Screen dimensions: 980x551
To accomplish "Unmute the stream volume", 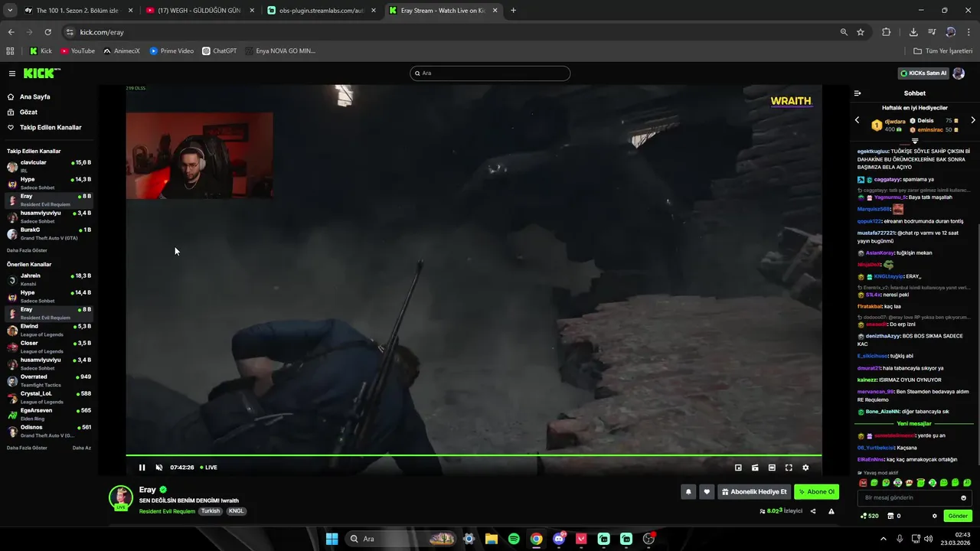I will [x=159, y=468].
